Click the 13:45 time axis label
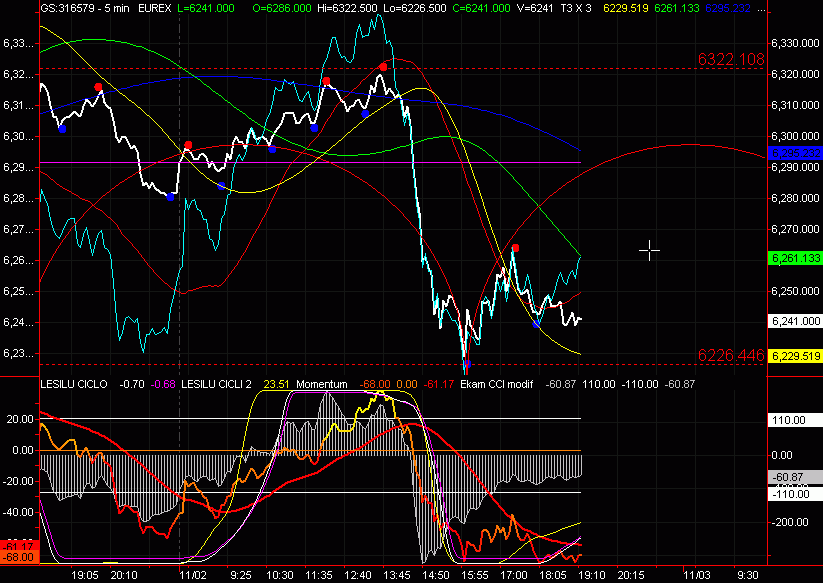The image size is (823, 583). 397,575
